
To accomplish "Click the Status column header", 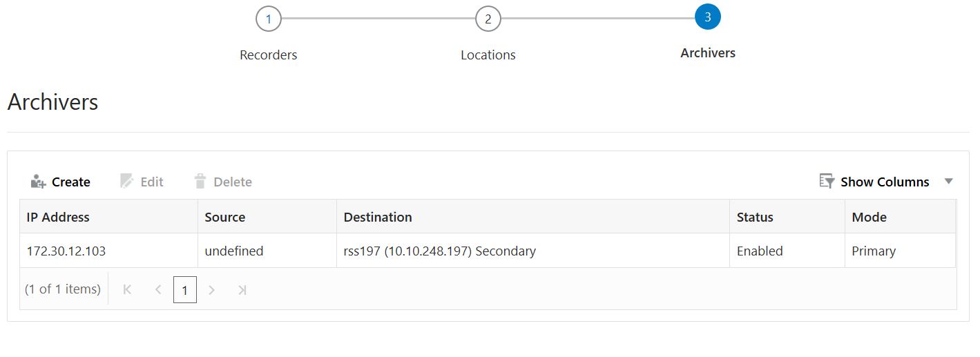I will click(x=755, y=217).
